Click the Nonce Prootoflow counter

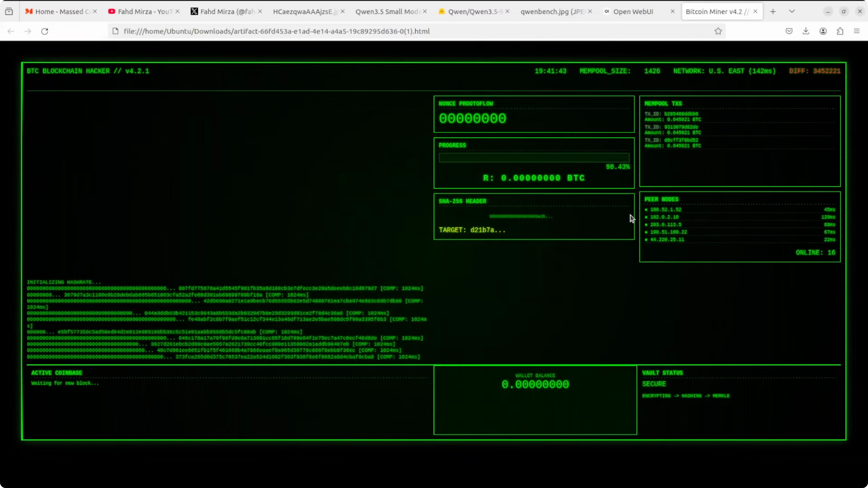coord(472,119)
